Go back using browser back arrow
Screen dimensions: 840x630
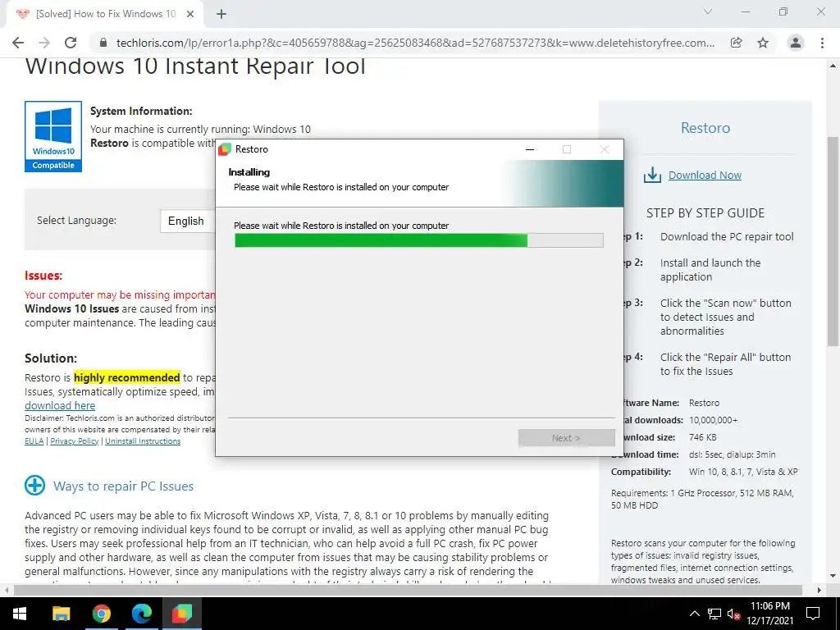[x=18, y=43]
